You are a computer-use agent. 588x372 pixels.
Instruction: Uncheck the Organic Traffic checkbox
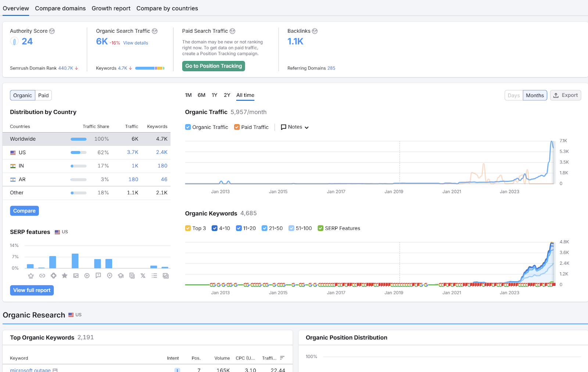point(188,127)
